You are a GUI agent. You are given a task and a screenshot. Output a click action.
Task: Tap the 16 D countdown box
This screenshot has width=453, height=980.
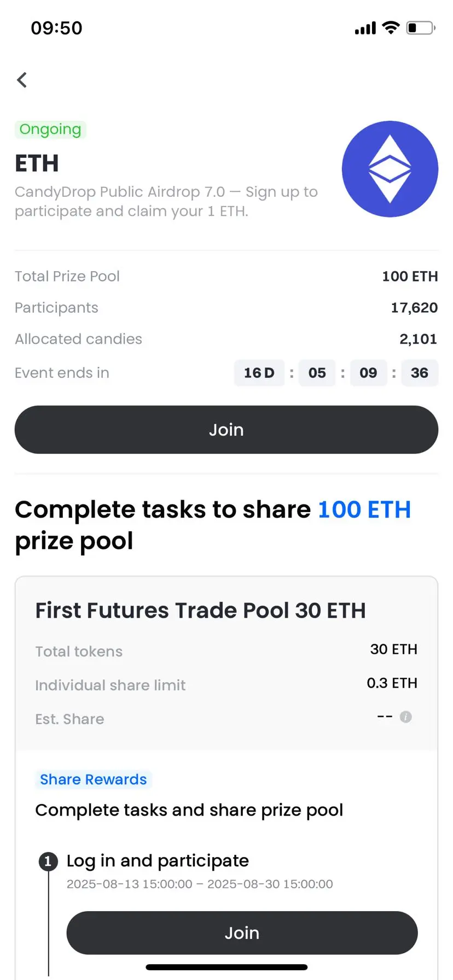click(x=259, y=373)
